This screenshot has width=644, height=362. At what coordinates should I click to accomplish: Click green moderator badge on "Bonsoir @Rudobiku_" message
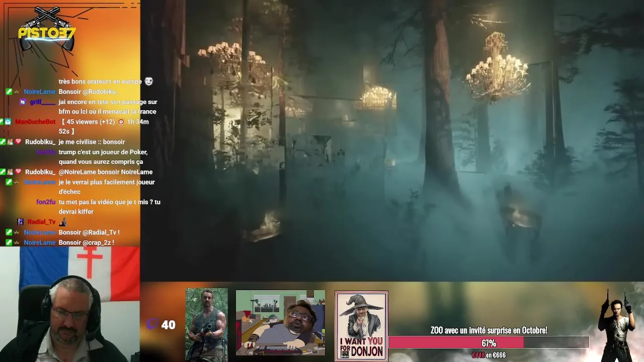tap(9, 92)
